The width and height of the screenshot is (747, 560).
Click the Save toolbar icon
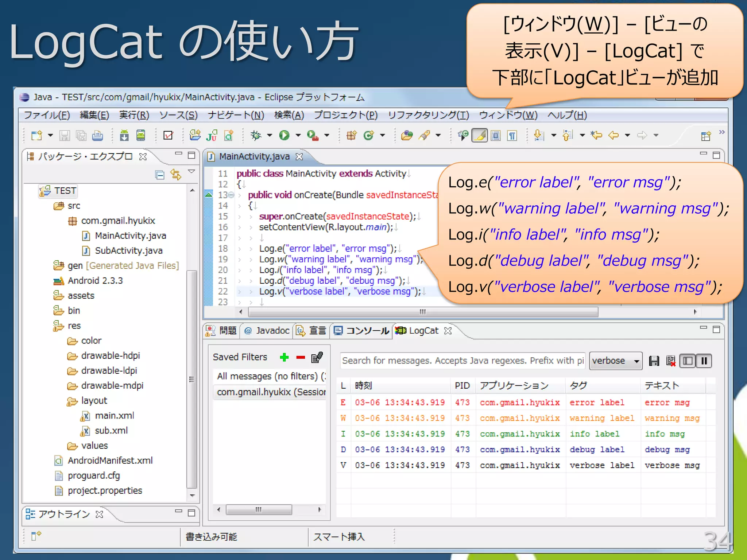pos(65,136)
